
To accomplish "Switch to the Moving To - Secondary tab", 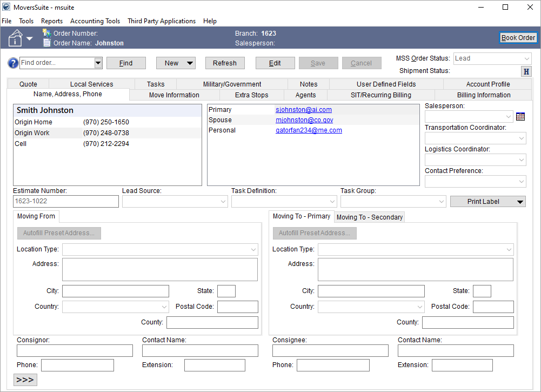I will click(x=369, y=217).
